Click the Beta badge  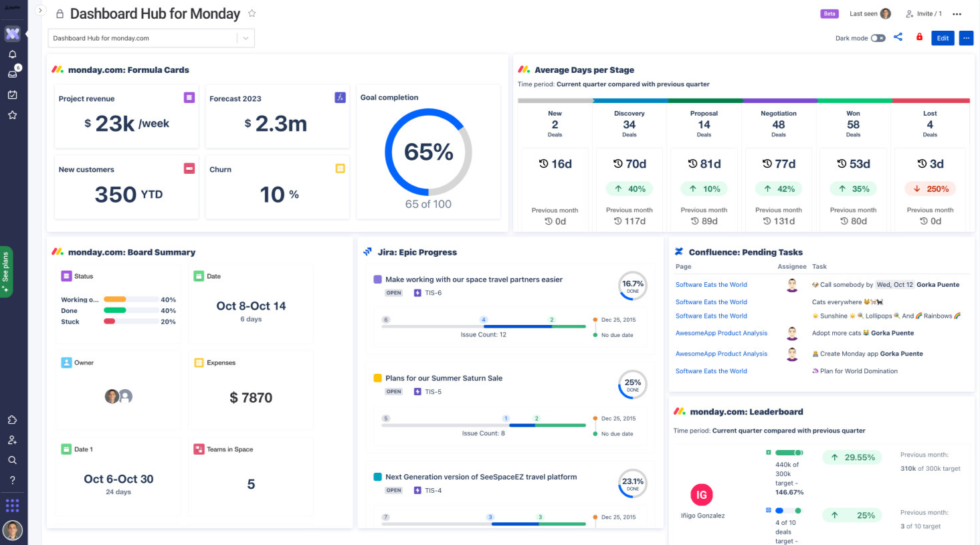tap(829, 13)
